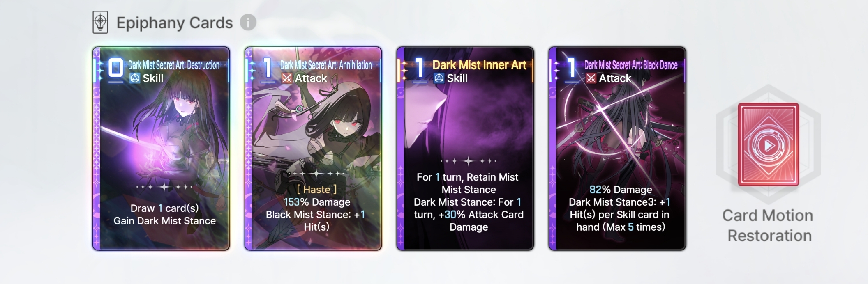The height and width of the screenshot is (284, 868).
Task: Select the Dark Mist Secret Art: Annihilation card
Action: [313, 149]
